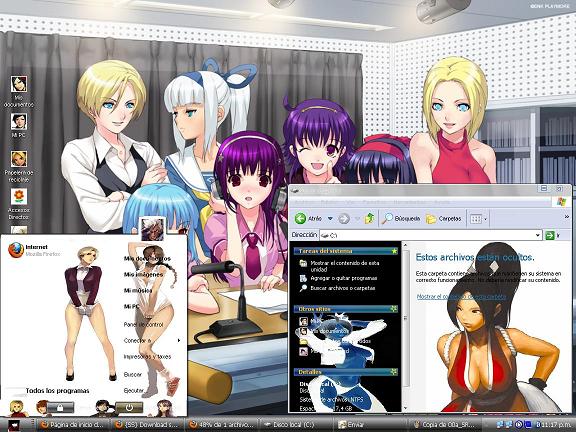Go back with the Atrás arrow icon
Screen dimensions: 576x432
[300, 219]
